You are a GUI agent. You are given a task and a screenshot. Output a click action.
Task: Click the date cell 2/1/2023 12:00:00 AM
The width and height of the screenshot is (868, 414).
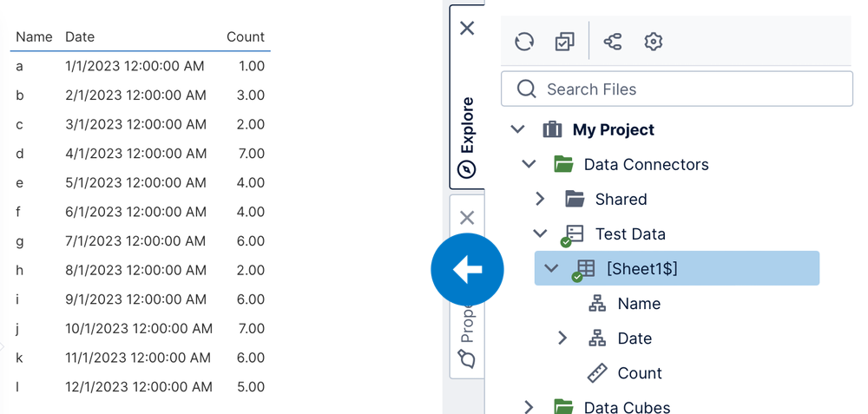click(135, 95)
